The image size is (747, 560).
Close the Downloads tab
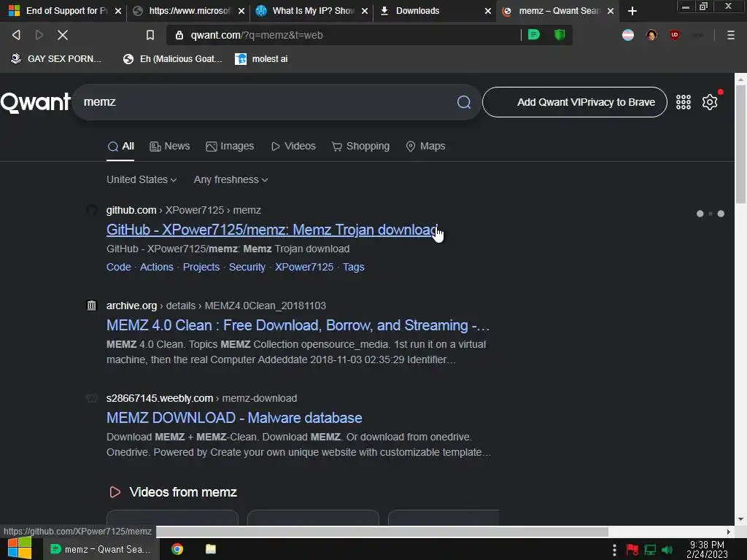tap(488, 11)
